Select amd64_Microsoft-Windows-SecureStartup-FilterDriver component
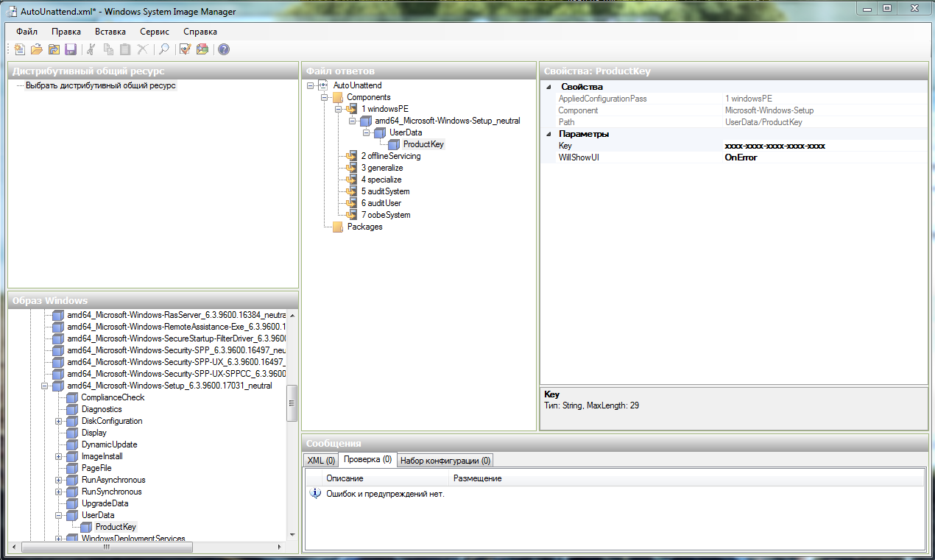Image resolution: width=935 pixels, height=560 pixels. [x=175, y=339]
